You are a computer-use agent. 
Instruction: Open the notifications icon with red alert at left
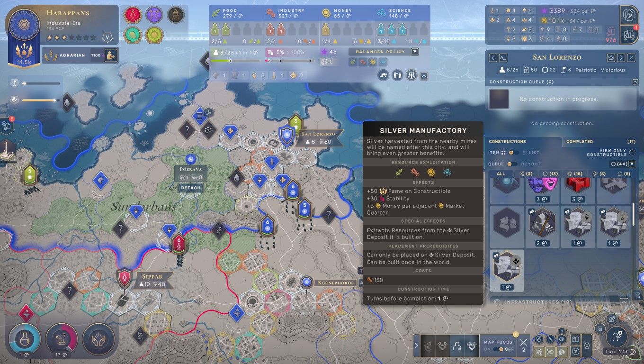pos(7,126)
